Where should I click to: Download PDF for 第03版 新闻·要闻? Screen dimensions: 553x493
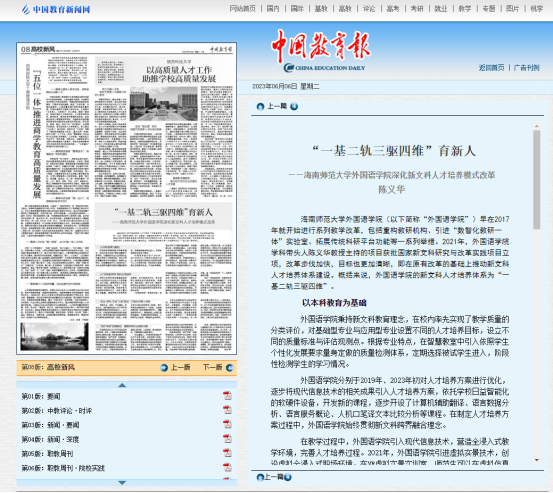(227, 425)
